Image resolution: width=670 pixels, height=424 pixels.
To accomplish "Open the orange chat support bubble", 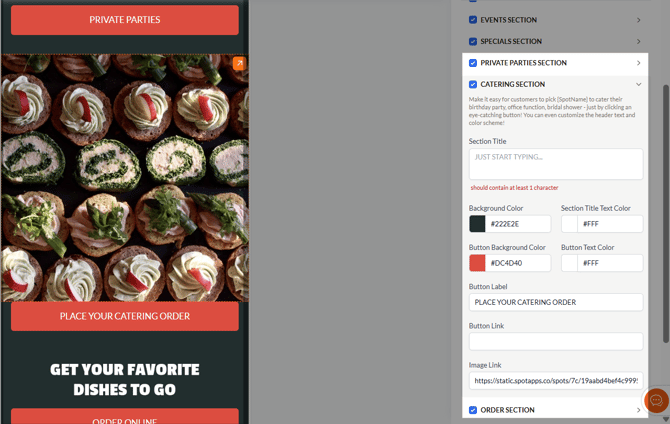I will pos(656,400).
